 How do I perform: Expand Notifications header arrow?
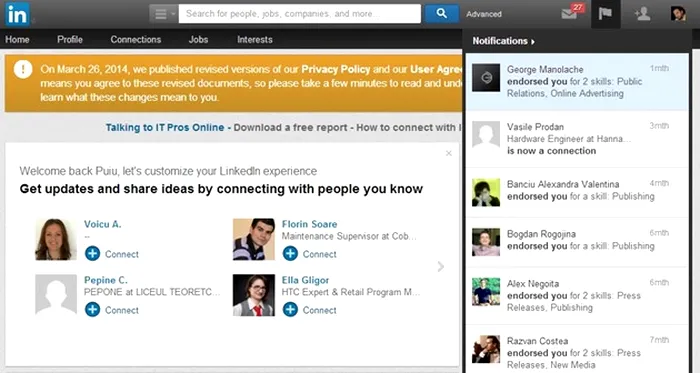click(533, 41)
